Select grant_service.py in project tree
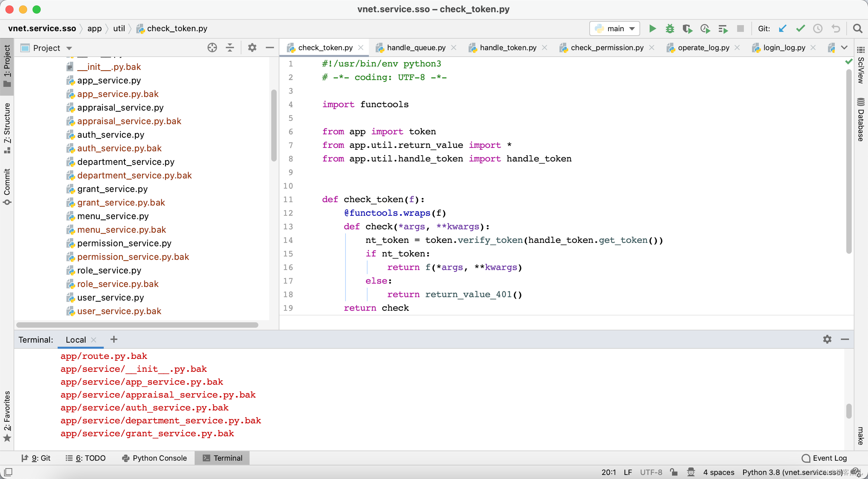The width and height of the screenshot is (868, 479). coord(112,189)
